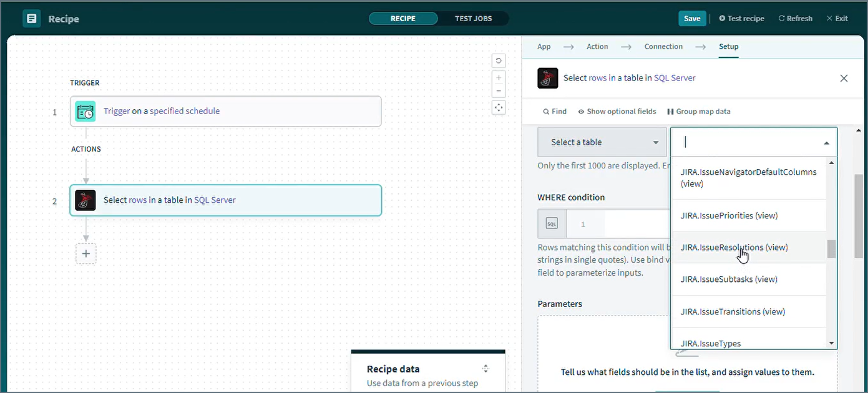Open the Trigger on a specified schedule step
This screenshot has height=393, width=868.
(x=225, y=112)
